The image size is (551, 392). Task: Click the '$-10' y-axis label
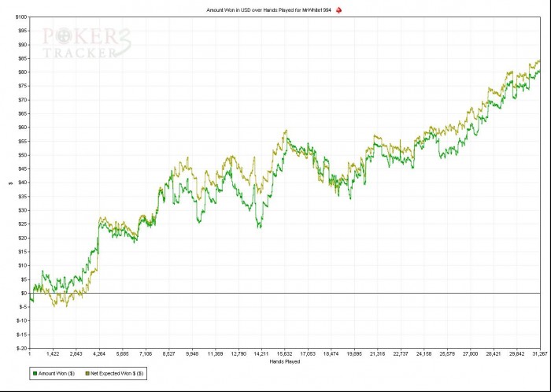click(x=22, y=320)
